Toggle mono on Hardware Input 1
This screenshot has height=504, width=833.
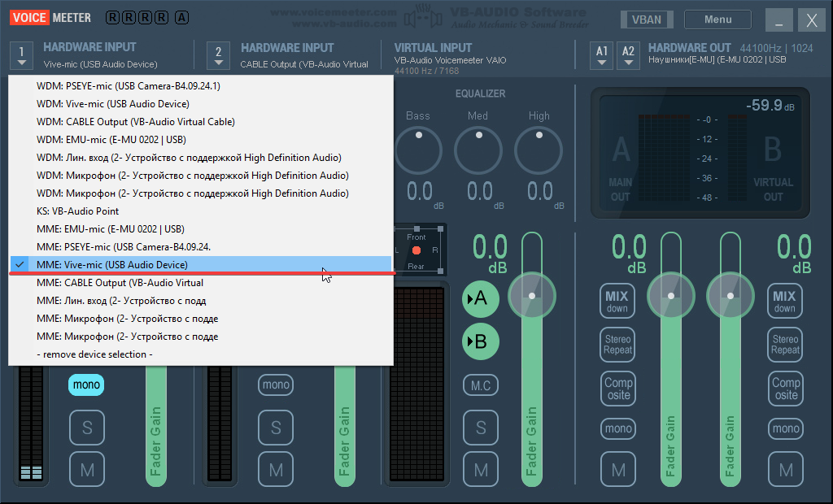tap(86, 385)
